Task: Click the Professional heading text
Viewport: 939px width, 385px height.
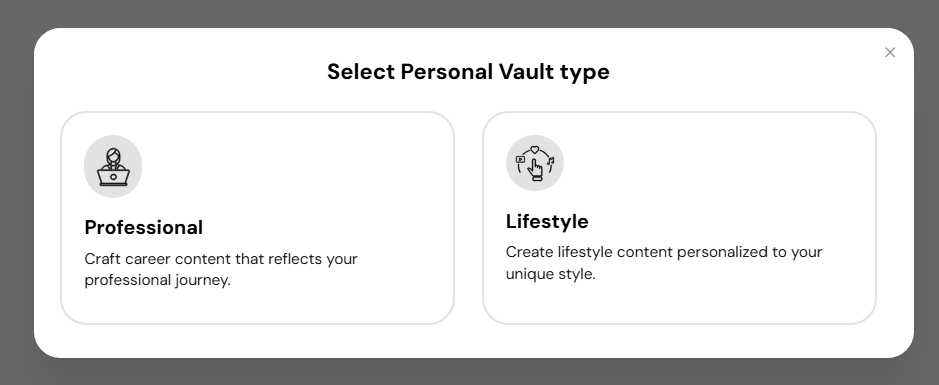Action: tap(144, 228)
